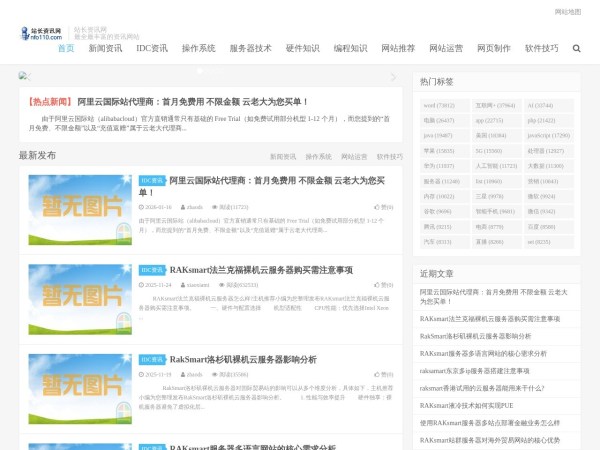Viewport: 600px width, 450px height.
Task: Switch to 网站运营 filter tab under 最新发布
Action: tap(354, 157)
